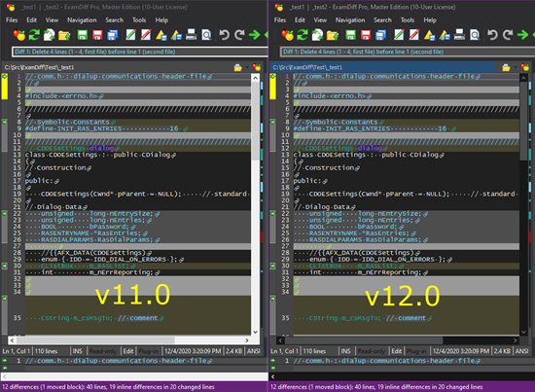Click the Edit status bar button in v11.0 window
The image size is (535, 392).
(128, 351)
